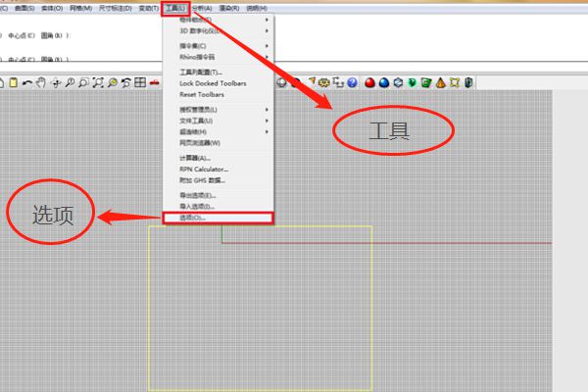The height and width of the screenshot is (392, 588).
Task: Click the red sphere render icon
Action: click(369, 82)
